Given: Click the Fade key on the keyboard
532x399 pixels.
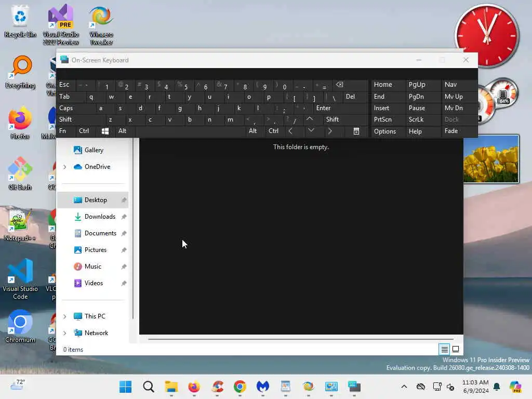Looking at the screenshot, I should (459, 131).
